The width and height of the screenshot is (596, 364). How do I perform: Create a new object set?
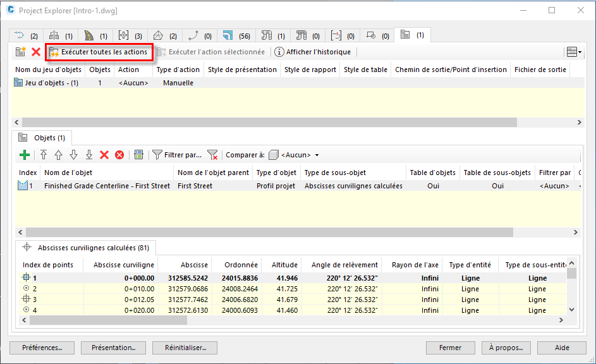click(20, 52)
